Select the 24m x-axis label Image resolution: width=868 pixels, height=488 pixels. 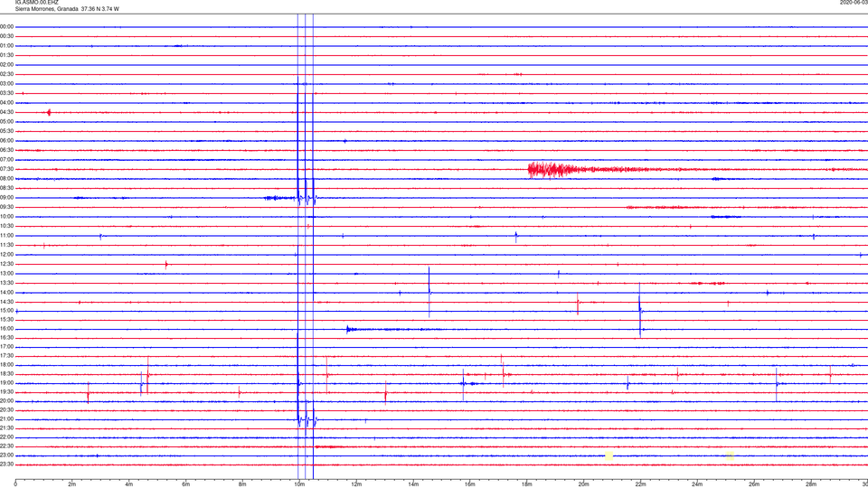[x=697, y=484]
